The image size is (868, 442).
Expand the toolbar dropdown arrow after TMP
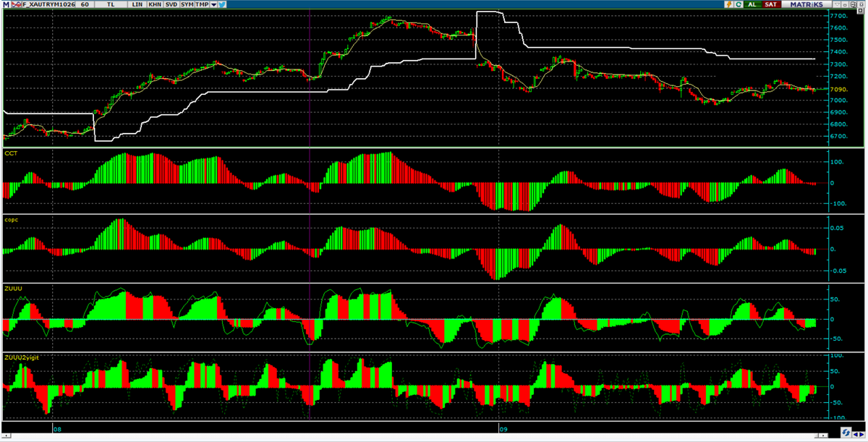215,4
